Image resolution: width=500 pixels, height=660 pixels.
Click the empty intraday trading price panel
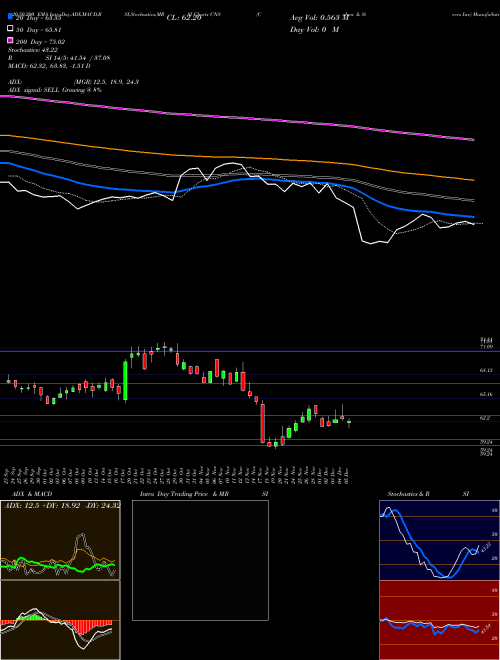point(200,560)
